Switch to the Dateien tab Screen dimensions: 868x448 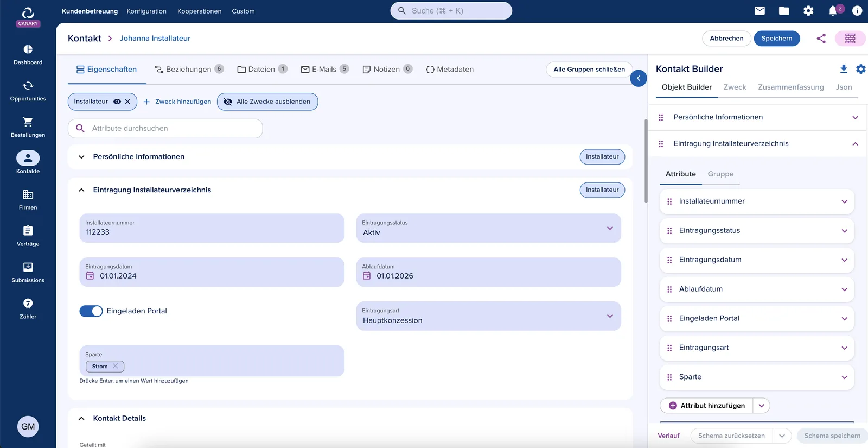262,70
